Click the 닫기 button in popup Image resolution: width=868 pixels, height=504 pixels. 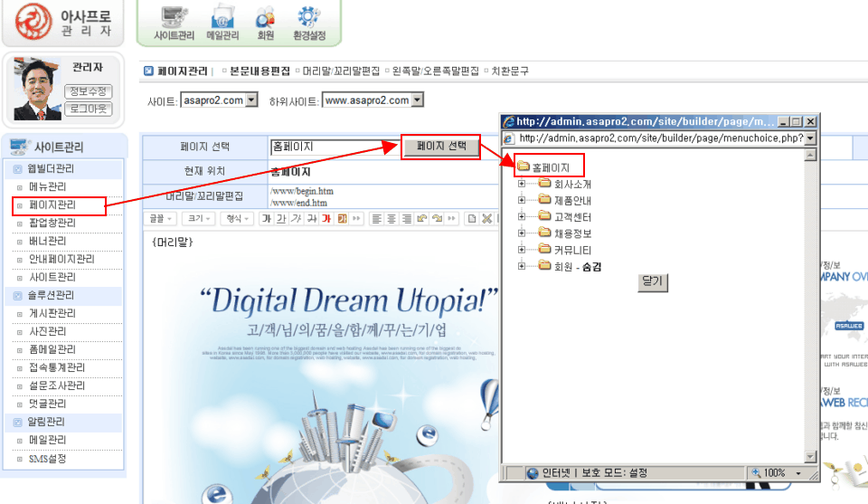[x=652, y=281]
